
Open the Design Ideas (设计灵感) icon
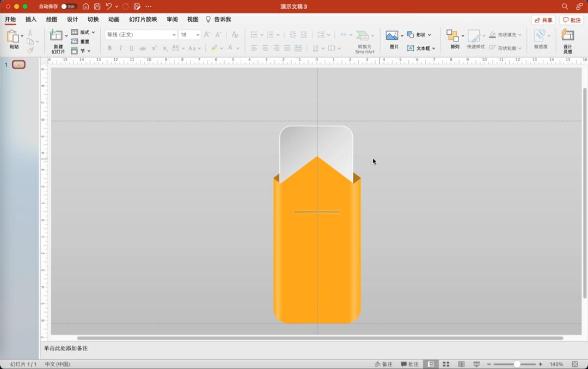(568, 36)
